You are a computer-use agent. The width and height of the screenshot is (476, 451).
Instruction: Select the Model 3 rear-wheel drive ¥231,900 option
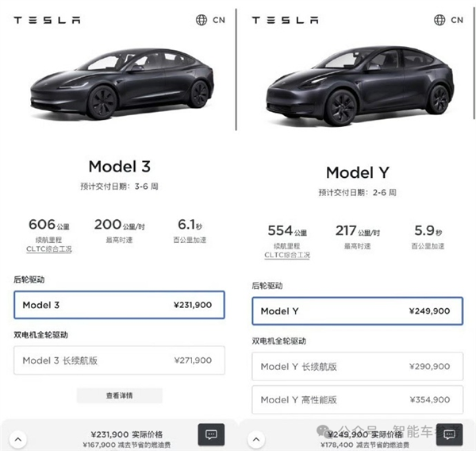119,305
